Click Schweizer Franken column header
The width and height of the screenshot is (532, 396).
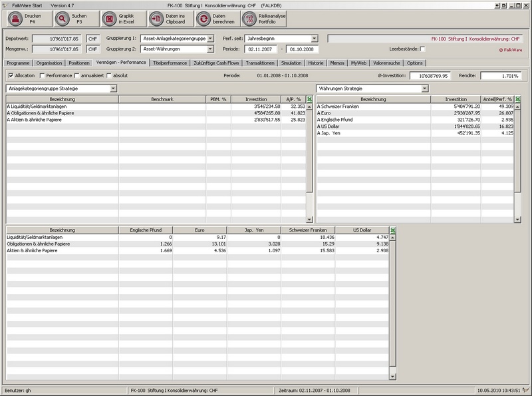click(308, 230)
